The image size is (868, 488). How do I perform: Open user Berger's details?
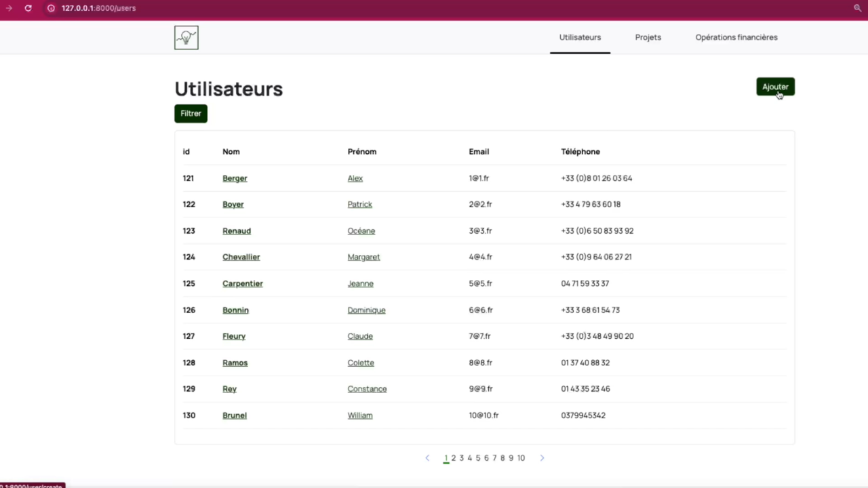pos(235,178)
